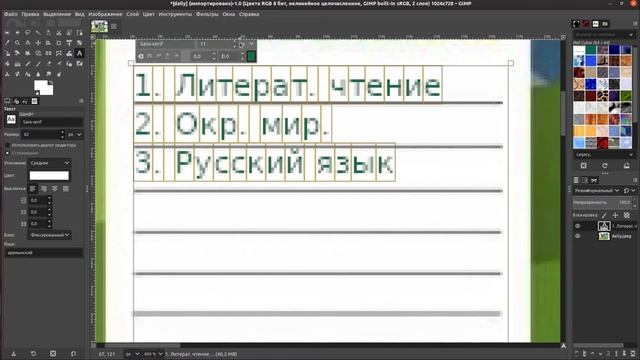This screenshot has width=640, height=360.
Task: Open the tool options panel menu
Action: tap(81, 101)
